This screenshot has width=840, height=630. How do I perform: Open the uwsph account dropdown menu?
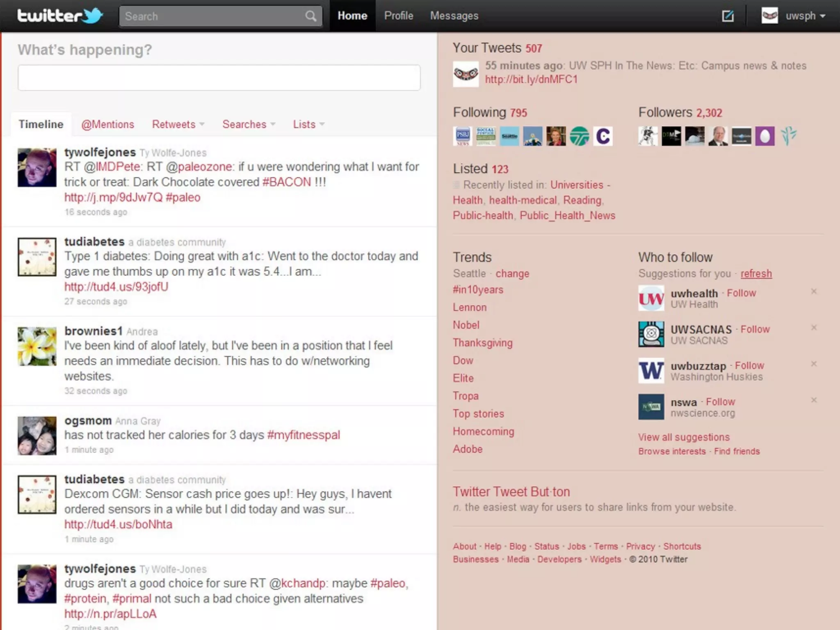tap(805, 16)
